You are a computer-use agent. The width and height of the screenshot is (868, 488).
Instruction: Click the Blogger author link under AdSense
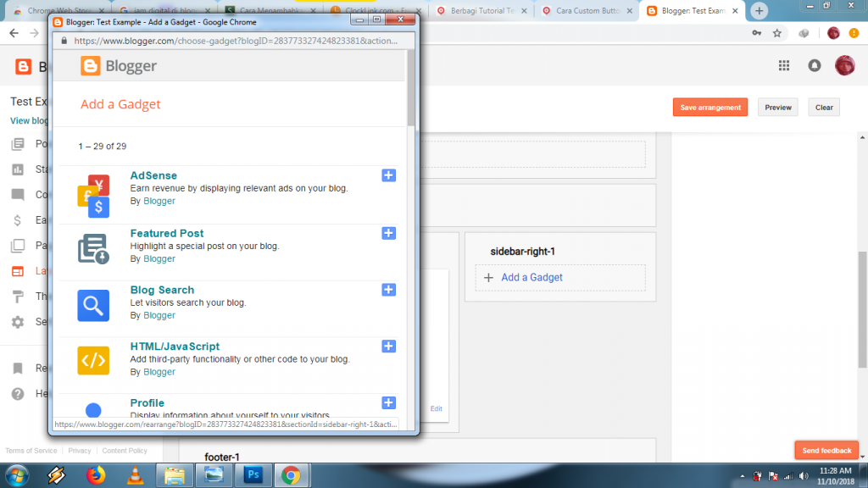tap(159, 201)
